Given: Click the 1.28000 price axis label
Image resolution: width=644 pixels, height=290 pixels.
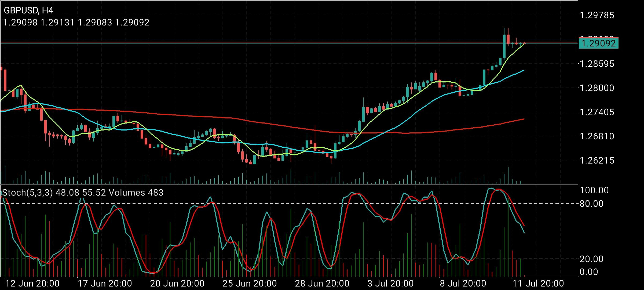Looking at the screenshot, I should (x=597, y=88).
